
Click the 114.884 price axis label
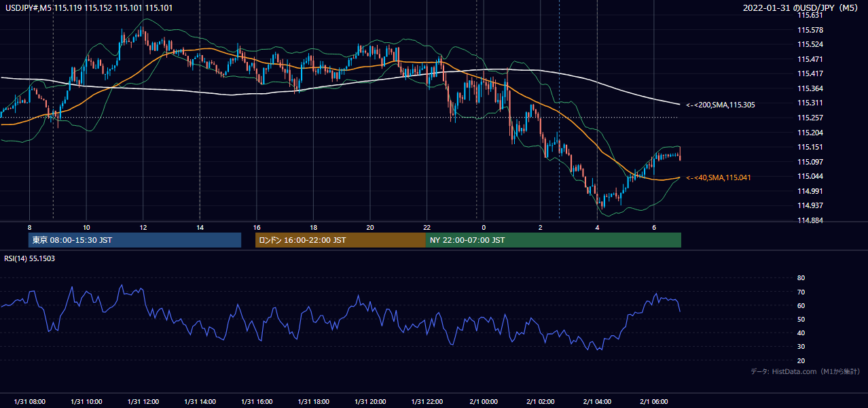810,220
